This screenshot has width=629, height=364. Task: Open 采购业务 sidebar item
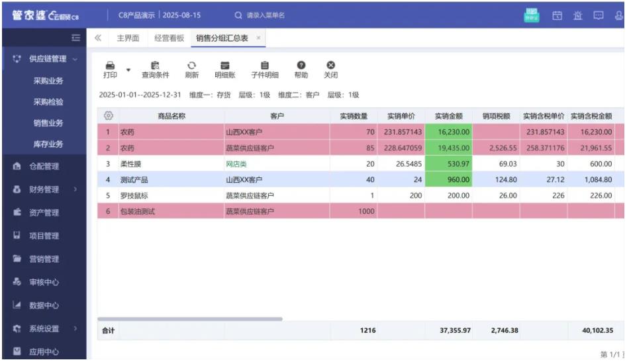pos(48,81)
